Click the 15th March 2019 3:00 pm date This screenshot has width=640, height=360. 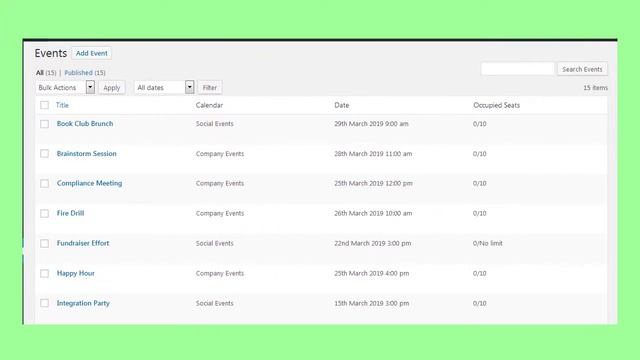pos(371,303)
